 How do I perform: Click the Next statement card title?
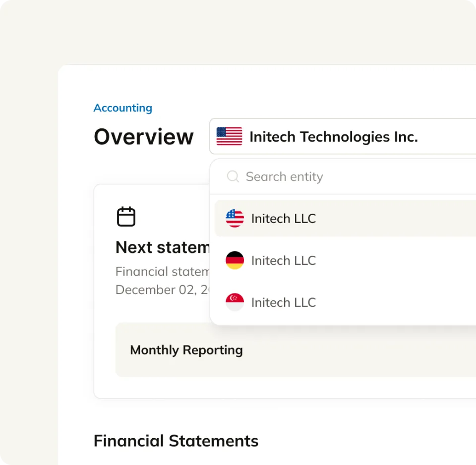pyautogui.click(x=163, y=247)
